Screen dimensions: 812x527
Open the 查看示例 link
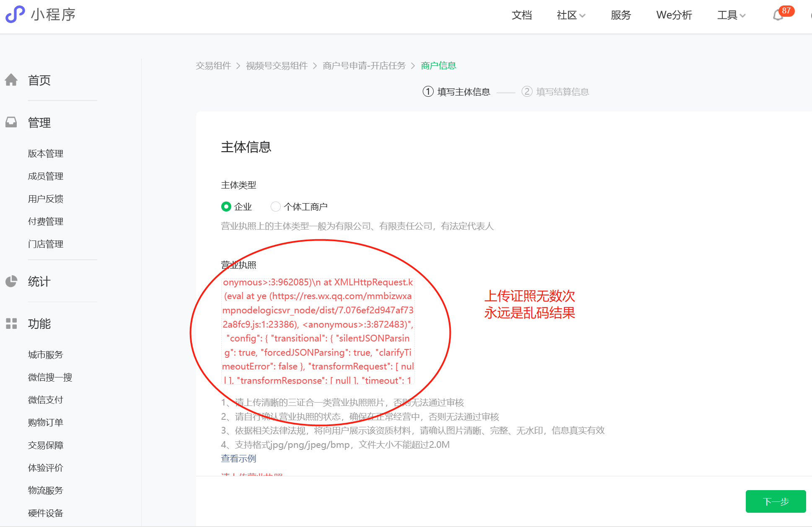pyautogui.click(x=238, y=458)
